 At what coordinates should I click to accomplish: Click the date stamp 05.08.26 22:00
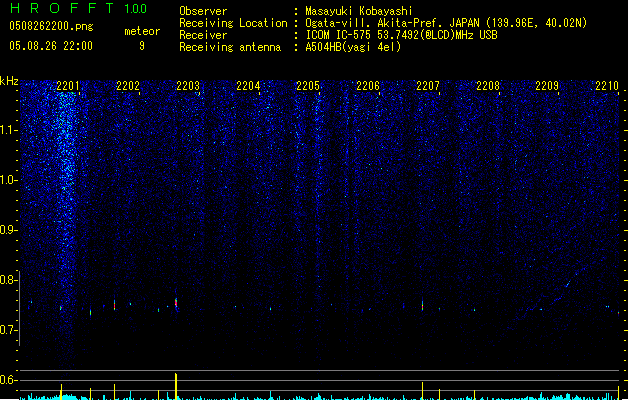point(51,46)
